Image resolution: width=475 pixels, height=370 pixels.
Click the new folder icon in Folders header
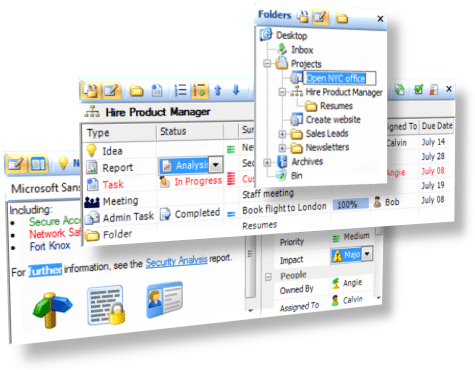click(x=341, y=18)
